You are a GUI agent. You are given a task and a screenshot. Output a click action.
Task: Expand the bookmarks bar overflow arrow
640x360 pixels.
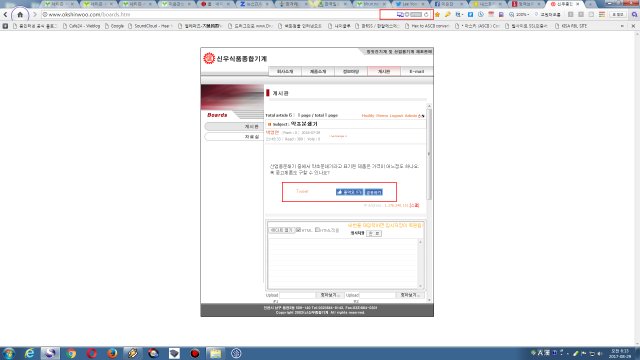[x=622, y=26]
